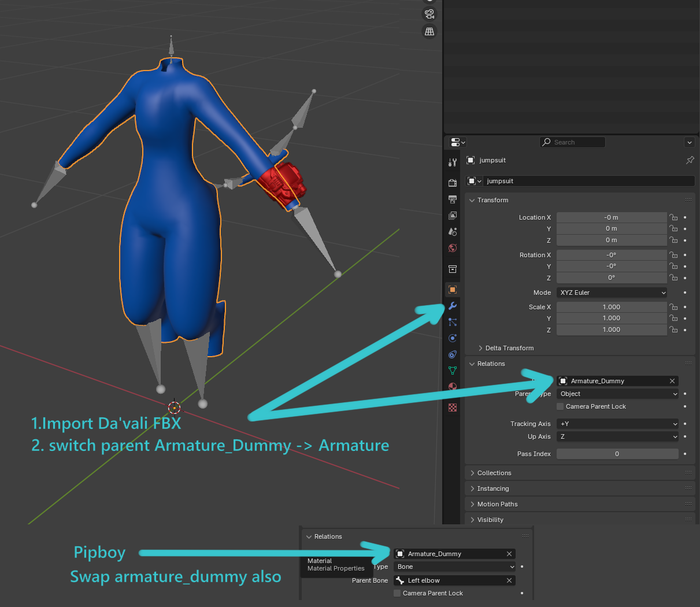The height and width of the screenshot is (607, 700).
Task: Open the Render properties tab
Action: [x=453, y=183]
